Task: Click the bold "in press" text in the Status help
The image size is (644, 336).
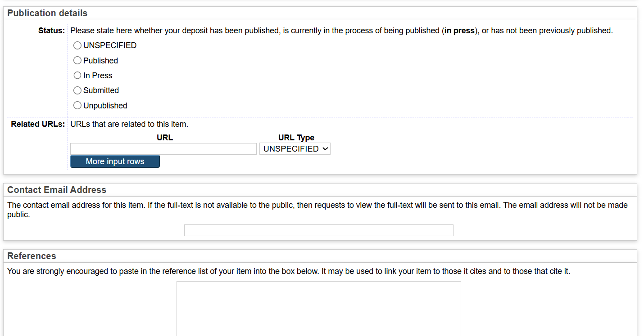Action: point(459,31)
